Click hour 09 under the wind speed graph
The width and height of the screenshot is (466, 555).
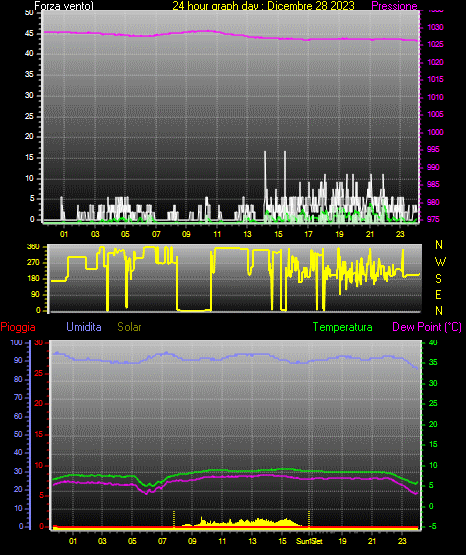(x=186, y=234)
